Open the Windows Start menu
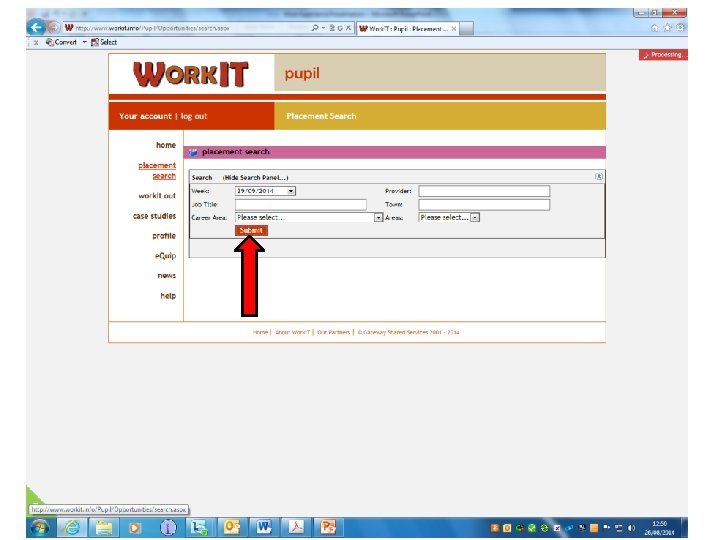Screen dimensions: 720x540 (40, 527)
